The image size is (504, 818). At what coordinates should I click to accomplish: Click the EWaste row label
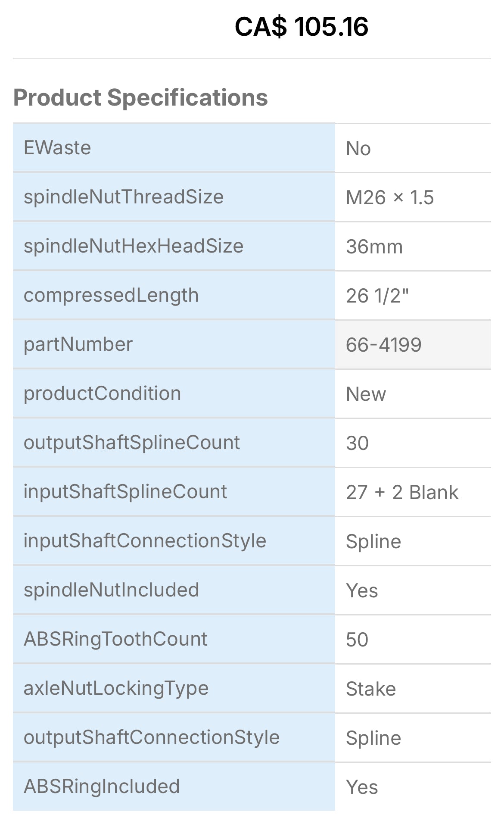pyautogui.click(x=57, y=148)
